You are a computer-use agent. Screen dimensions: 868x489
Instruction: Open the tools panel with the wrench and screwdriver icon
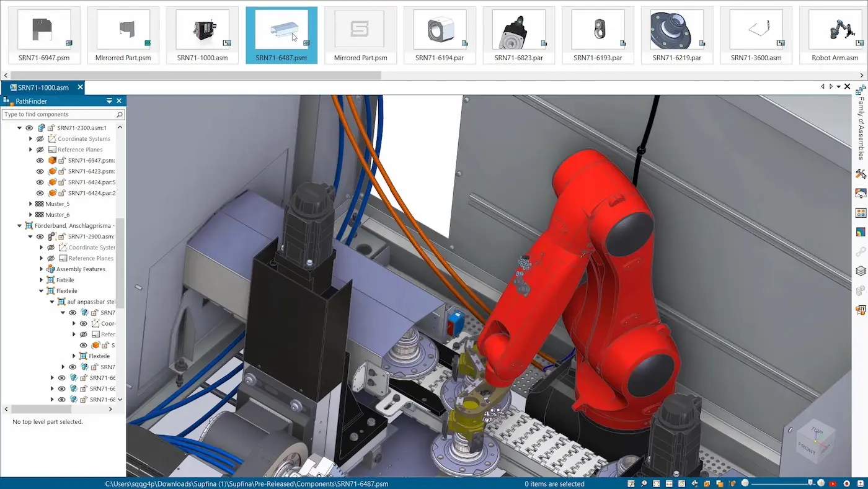[861, 174]
